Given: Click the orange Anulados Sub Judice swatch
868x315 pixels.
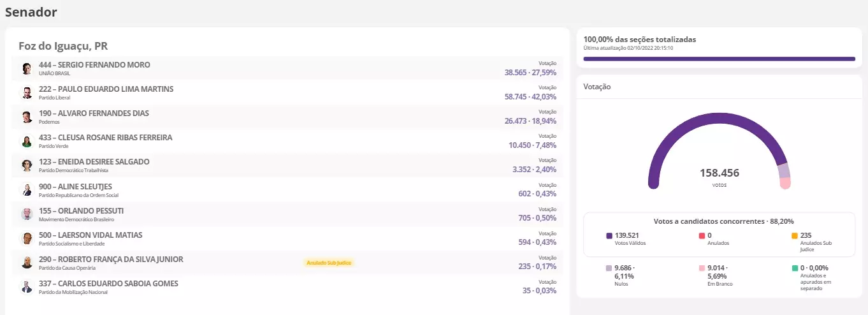Looking at the screenshot, I should tap(794, 236).
